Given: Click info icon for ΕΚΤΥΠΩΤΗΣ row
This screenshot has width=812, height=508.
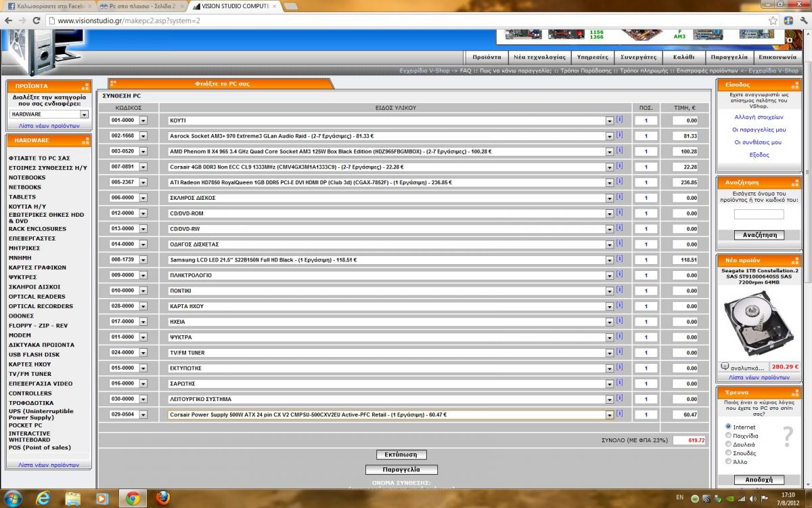Looking at the screenshot, I should (x=619, y=367).
